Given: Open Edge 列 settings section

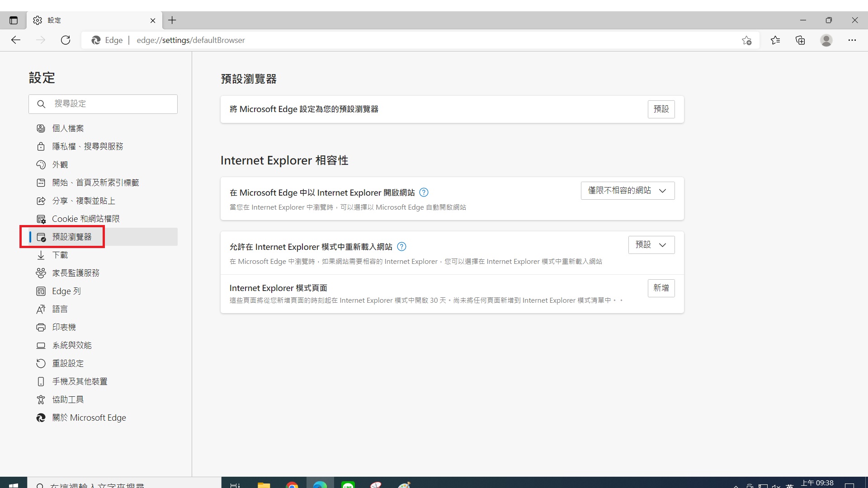Looking at the screenshot, I should pyautogui.click(x=103, y=291).
